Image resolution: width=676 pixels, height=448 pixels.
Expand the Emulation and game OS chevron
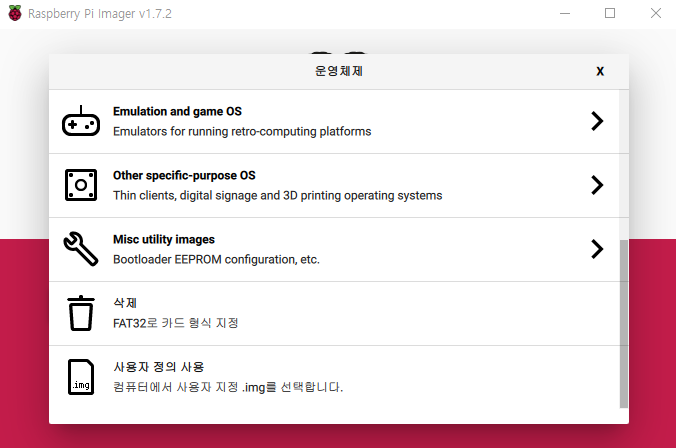[597, 121]
